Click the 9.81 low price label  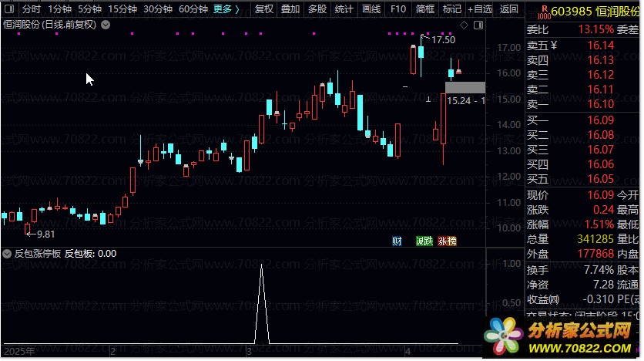point(45,234)
